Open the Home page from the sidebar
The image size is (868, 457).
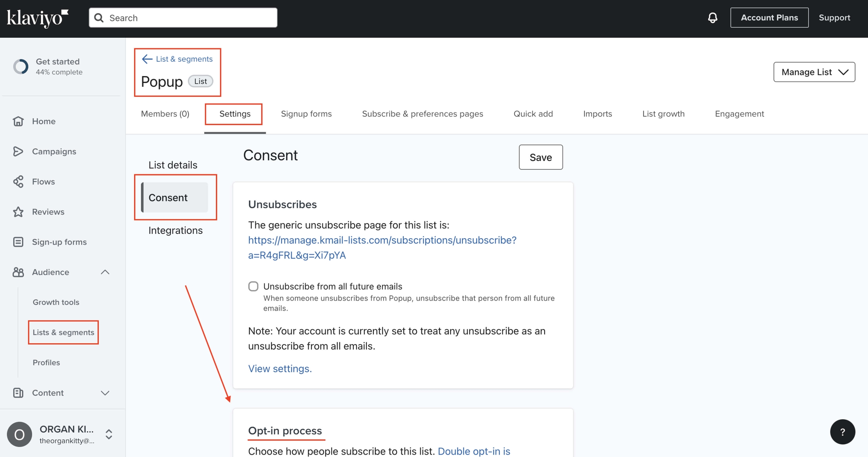click(43, 121)
